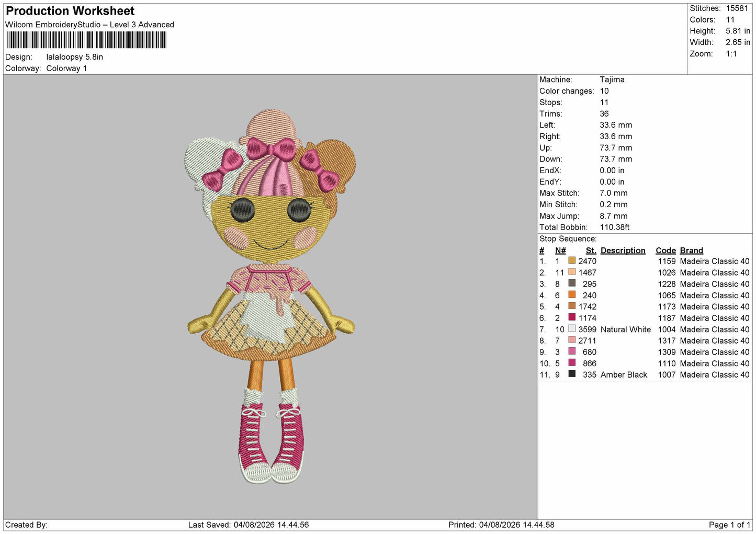The image size is (756, 534).
Task: Click the Natural White thread swatch
Action: click(x=572, y=329)
